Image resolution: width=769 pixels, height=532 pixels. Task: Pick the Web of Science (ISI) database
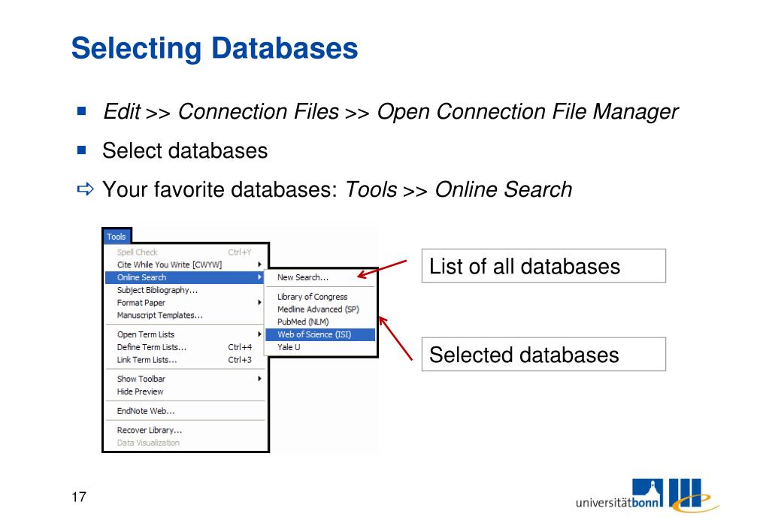coord(320,334)
